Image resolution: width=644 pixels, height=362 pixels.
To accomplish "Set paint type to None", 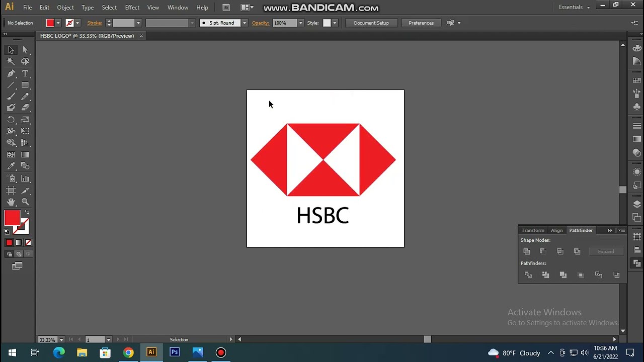I will [x=28, y=243].
